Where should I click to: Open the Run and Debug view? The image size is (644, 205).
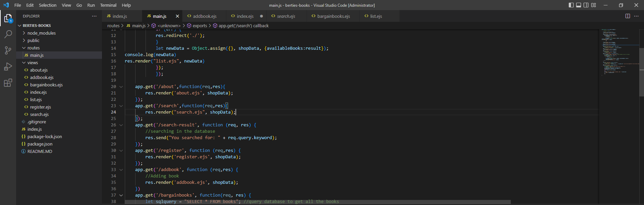pyautogui.click(x=8, y=67)
